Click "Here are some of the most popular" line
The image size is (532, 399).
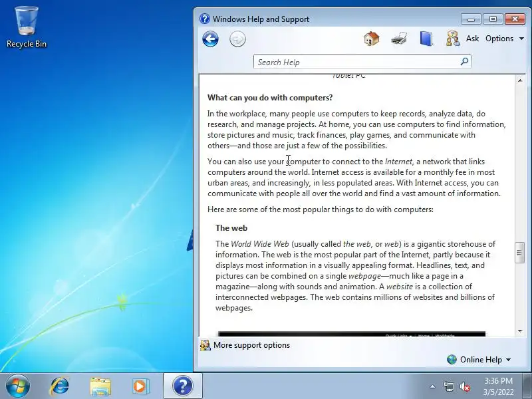tap(321, 209)
